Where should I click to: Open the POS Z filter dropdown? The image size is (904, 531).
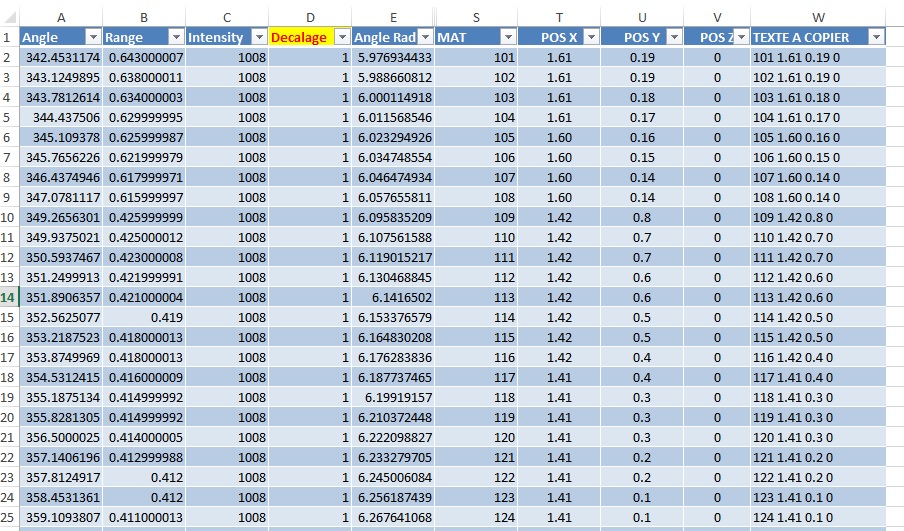tap(741, 37)
